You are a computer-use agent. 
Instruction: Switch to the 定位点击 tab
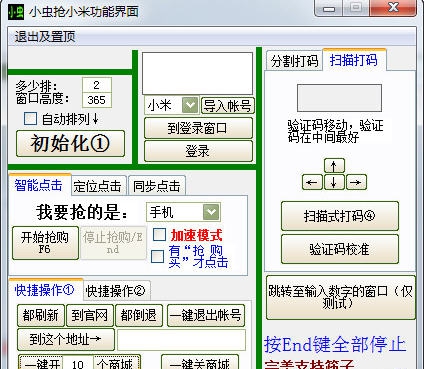[x=98, y=186]
